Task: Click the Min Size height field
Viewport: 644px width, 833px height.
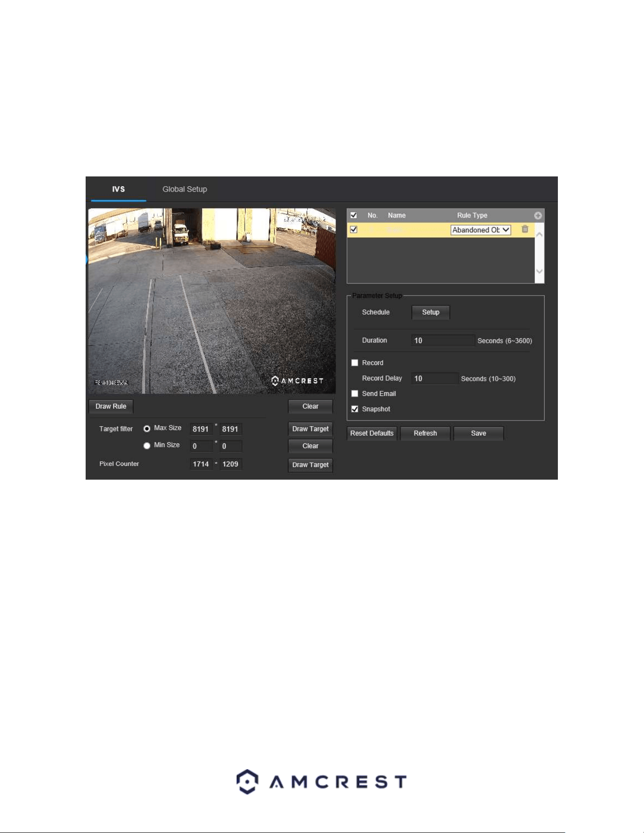Action: [230, 446]
